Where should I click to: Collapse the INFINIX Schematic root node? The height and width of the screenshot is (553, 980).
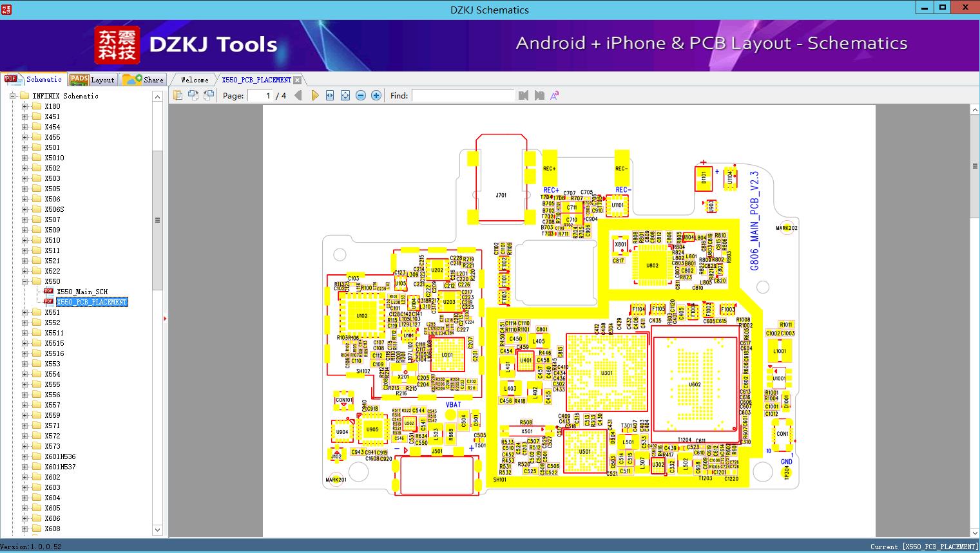click(12, 96)
